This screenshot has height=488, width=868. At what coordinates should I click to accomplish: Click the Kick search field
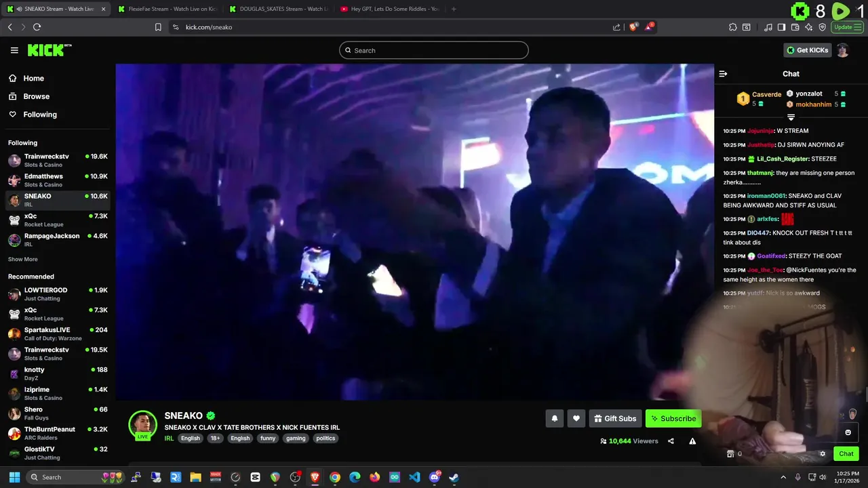[x=434, y=50]
